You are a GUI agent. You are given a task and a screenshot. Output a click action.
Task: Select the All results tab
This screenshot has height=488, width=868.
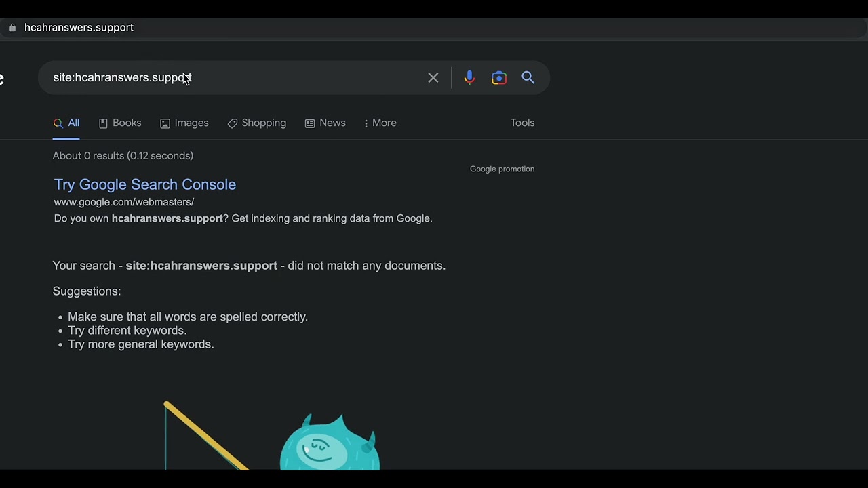(x=66, y=123)
